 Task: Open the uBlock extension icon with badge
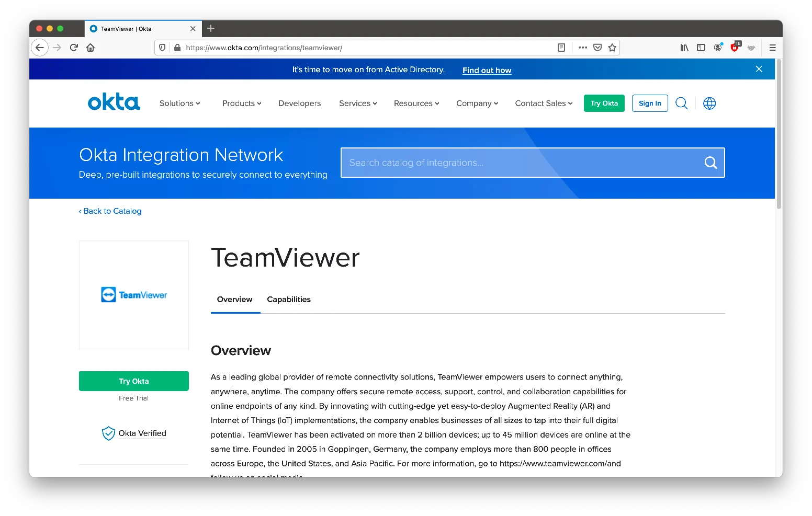[735, 47]
